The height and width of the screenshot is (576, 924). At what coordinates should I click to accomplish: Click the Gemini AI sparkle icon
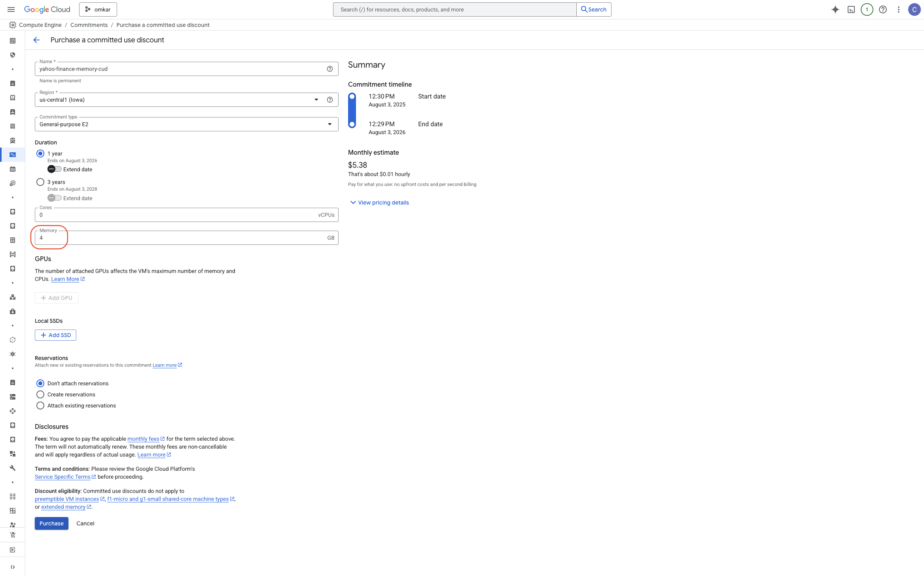coord(835,9)
